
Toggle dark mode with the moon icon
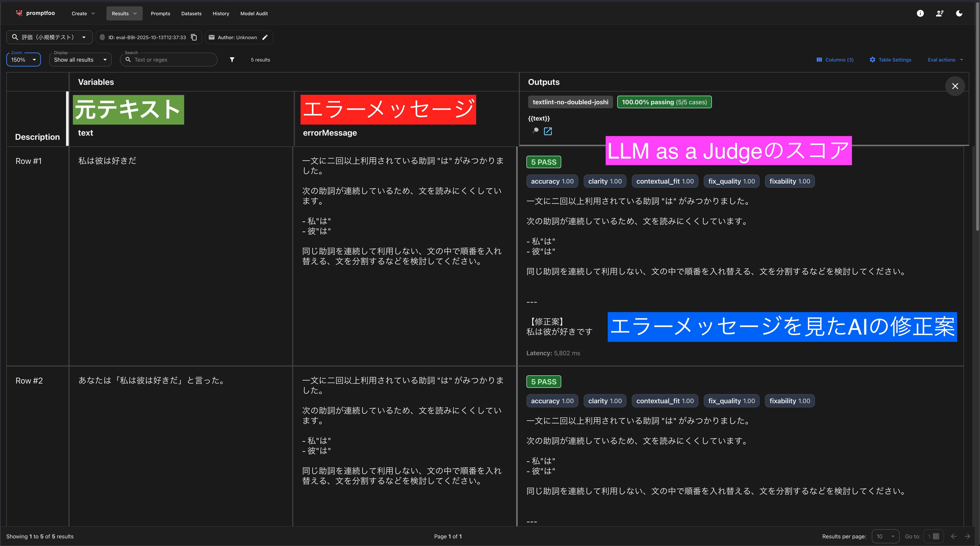coord(959,13)
